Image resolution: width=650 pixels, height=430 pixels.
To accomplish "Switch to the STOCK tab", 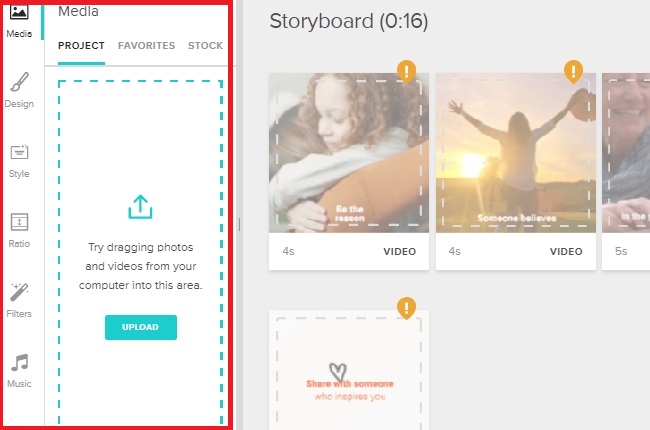I will click(x=205, y=46).
